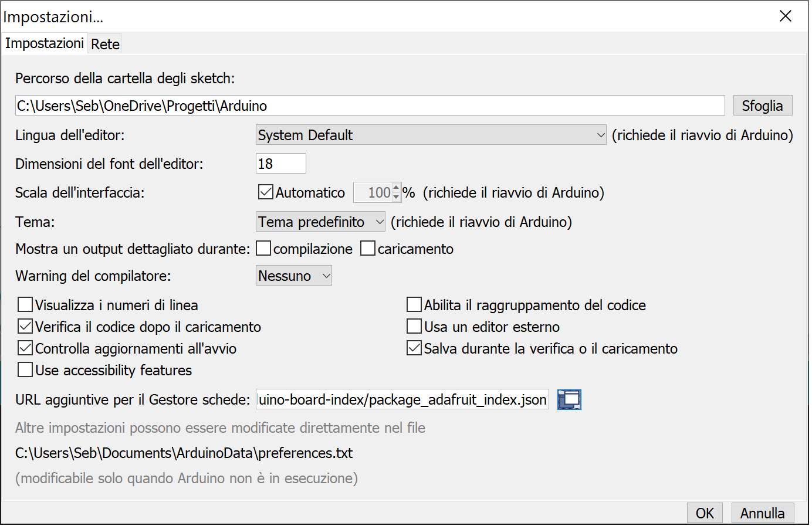812x526 pixels.
Task: Click the 'Percorso della cartella degli sketch:' label
Action: [125, 78]
